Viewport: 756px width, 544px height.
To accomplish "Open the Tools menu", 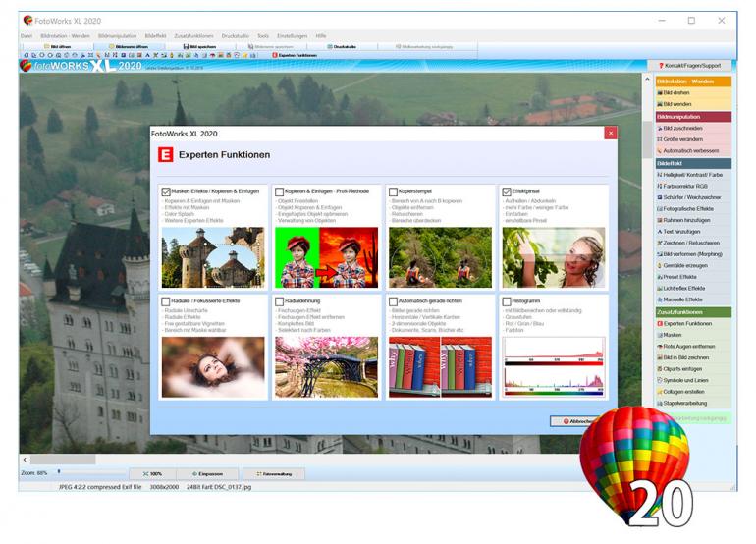I will click(263, 36).
